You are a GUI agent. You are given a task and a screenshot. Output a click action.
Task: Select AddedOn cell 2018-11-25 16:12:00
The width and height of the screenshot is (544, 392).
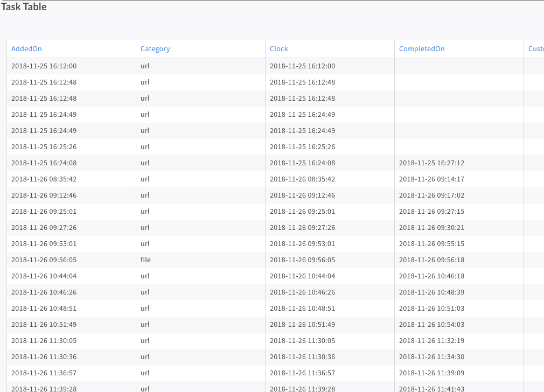(44, 66)
